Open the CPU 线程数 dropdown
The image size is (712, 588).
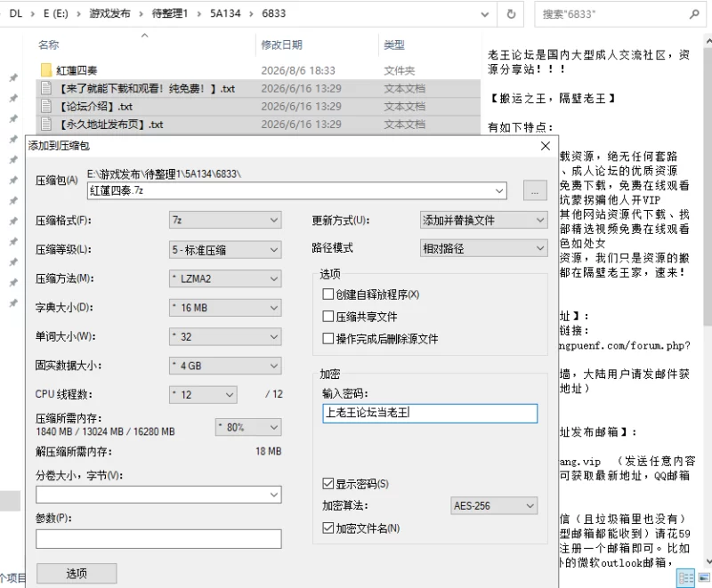(203, 395)
